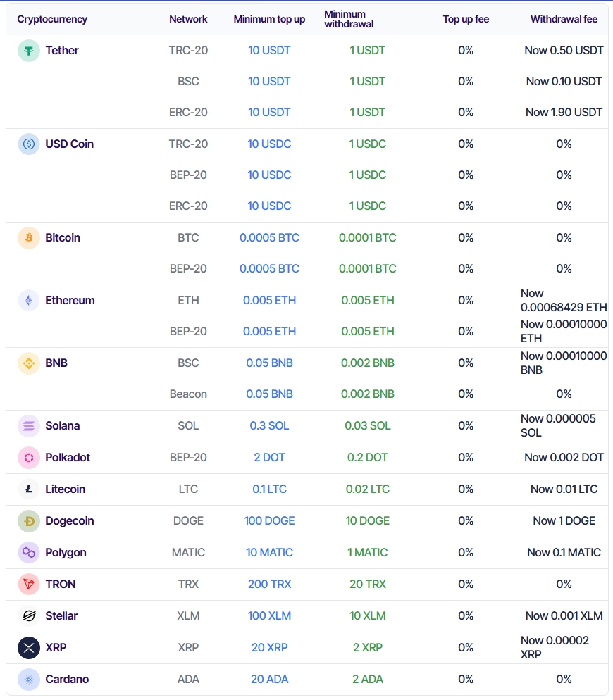
Task: Click the Cardano blue icon
Action: coord(29,680)
